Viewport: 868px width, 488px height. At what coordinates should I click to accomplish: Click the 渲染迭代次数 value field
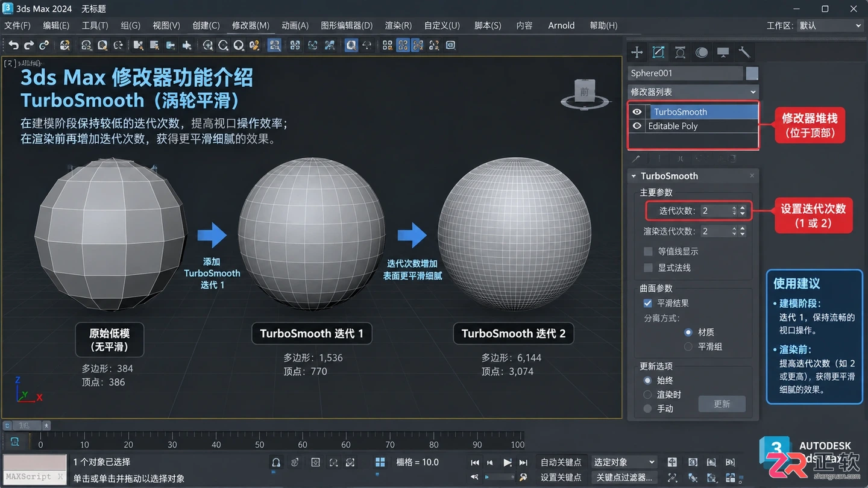715,231
